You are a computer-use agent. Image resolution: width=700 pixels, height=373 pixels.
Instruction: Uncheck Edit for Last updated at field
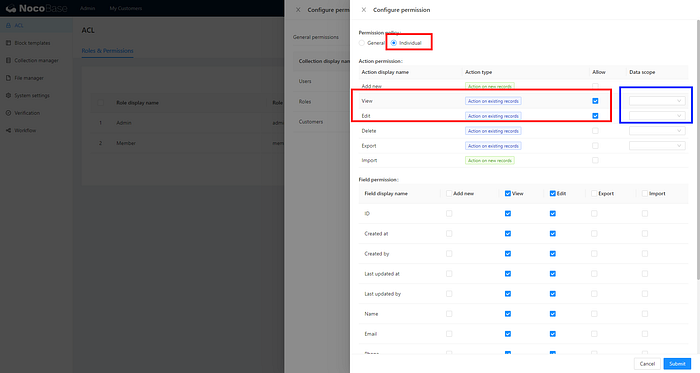pyautogui.click(x=553, y=274)
